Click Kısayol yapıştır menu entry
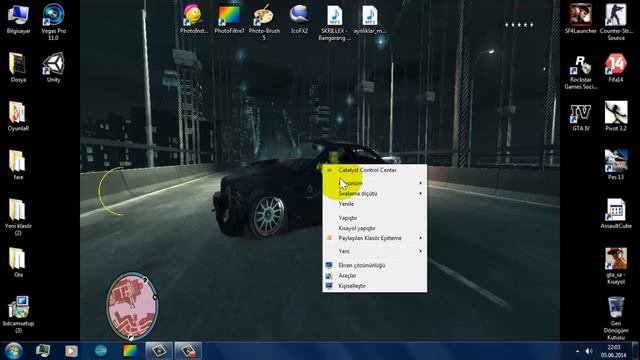 pos(375,228)
